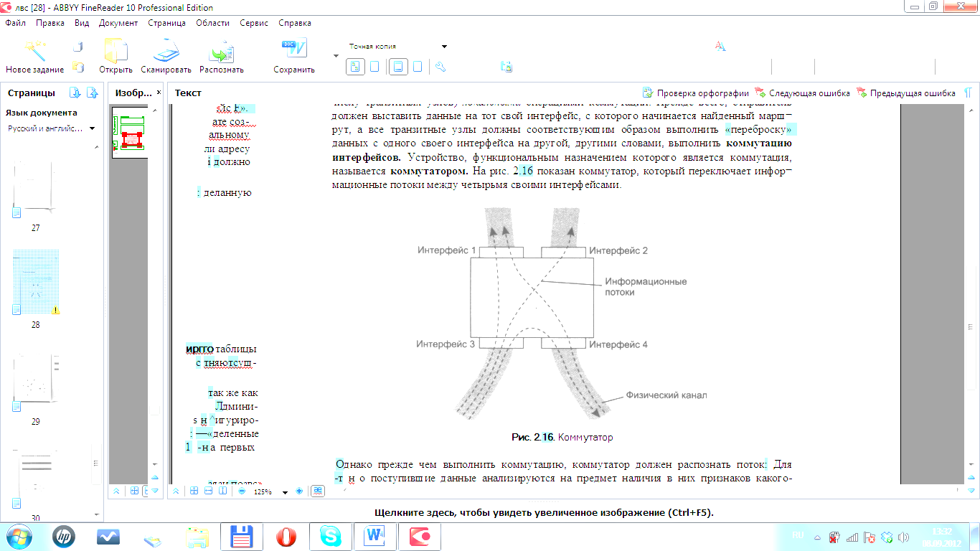The width and height of the screenshot is (980, 551).
Task: Open the Файл menu
Action: click(x=15, y=23)
